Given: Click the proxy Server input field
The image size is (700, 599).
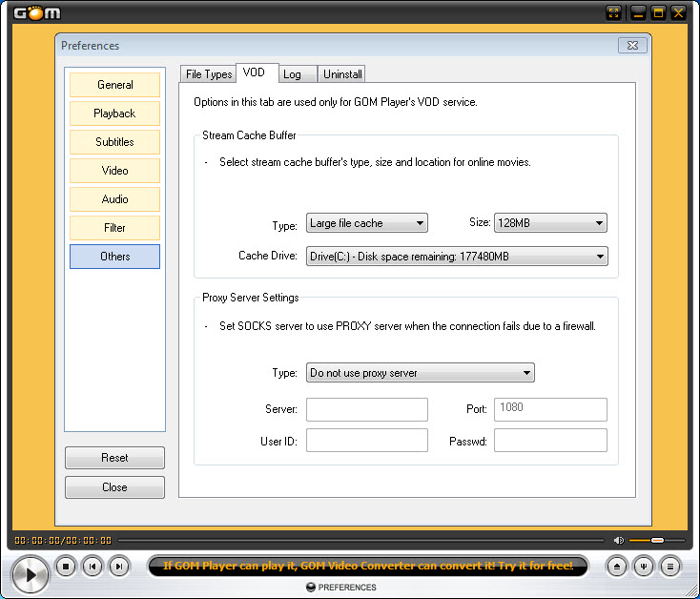Looking at the screenshot, I should [x=367, y=409].
